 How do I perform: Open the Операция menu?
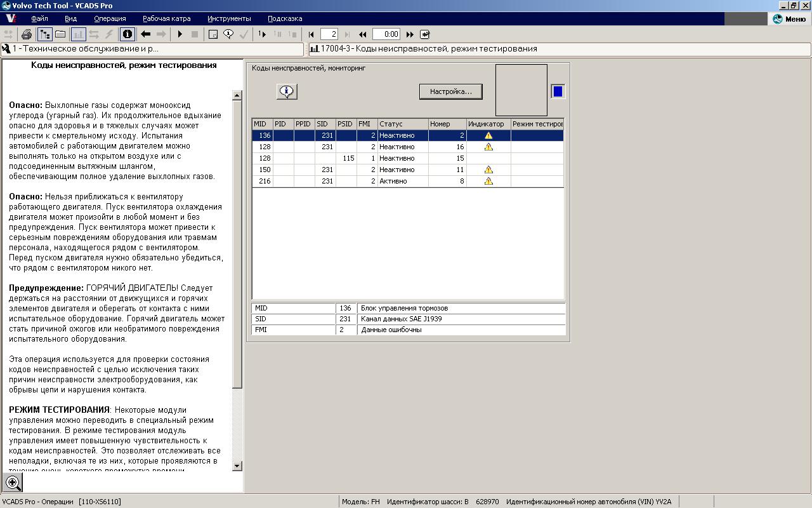(110, 18)
